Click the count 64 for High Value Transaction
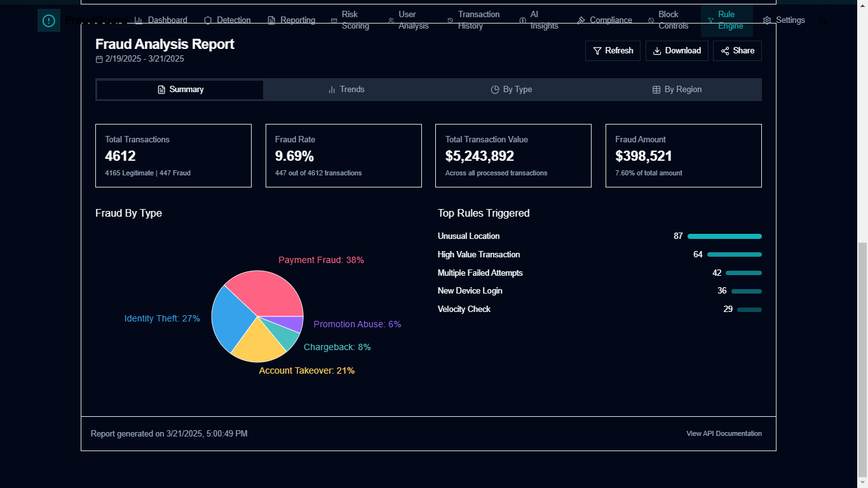This screenshot has width=868, height=488. pos(698,255)
